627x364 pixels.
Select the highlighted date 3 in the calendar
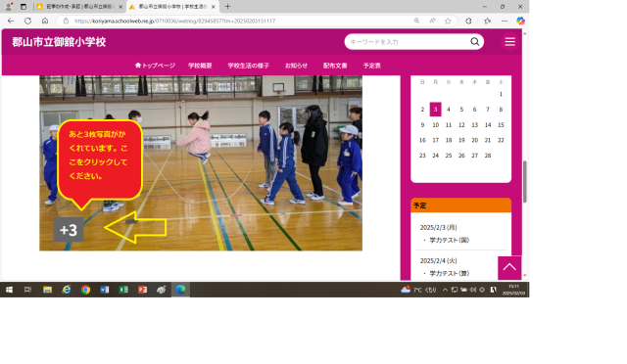click(x=435, y=109)
